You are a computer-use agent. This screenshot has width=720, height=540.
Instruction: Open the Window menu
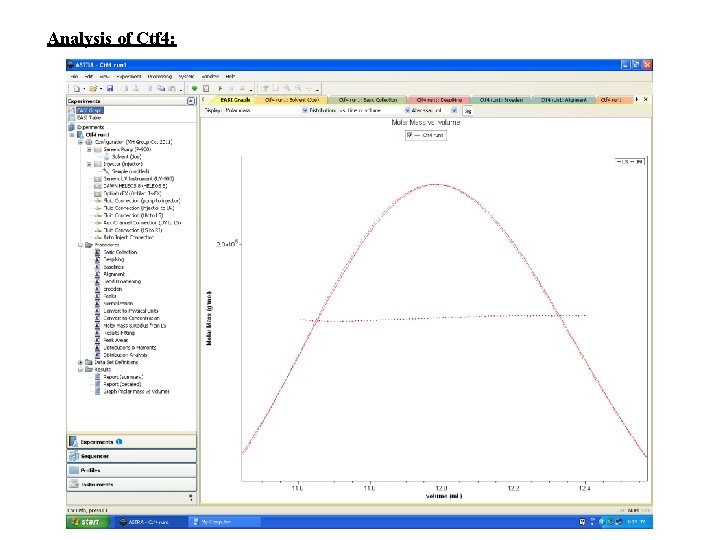pyautogui.click(x=210, y=76)
